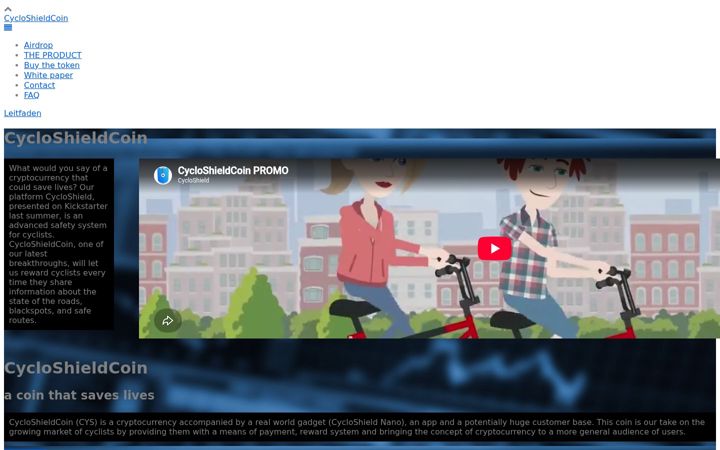The width and height of the screenshot is (720, 450).
Task: Follow the Leitfaden link
Action: pos(22,113)
